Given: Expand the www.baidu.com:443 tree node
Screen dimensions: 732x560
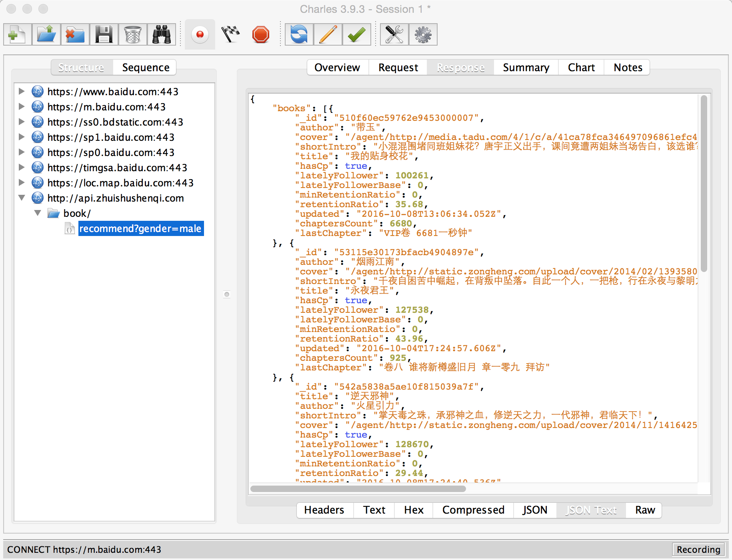Looking at the screenshot, I should click(22, 92).
